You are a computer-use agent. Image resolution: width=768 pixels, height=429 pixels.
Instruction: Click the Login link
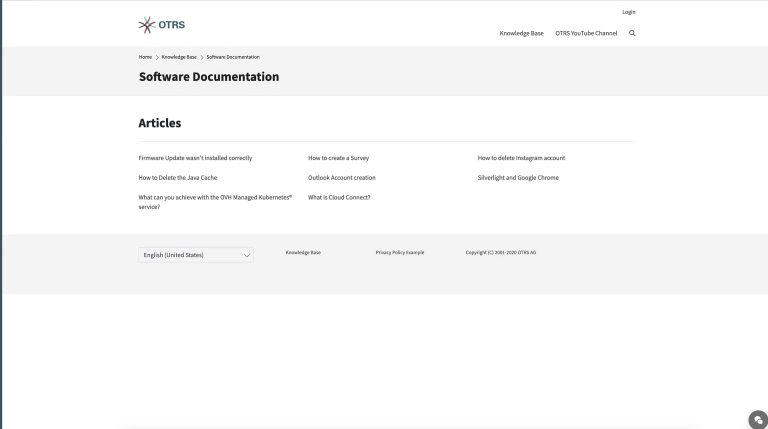pos(629,12)
